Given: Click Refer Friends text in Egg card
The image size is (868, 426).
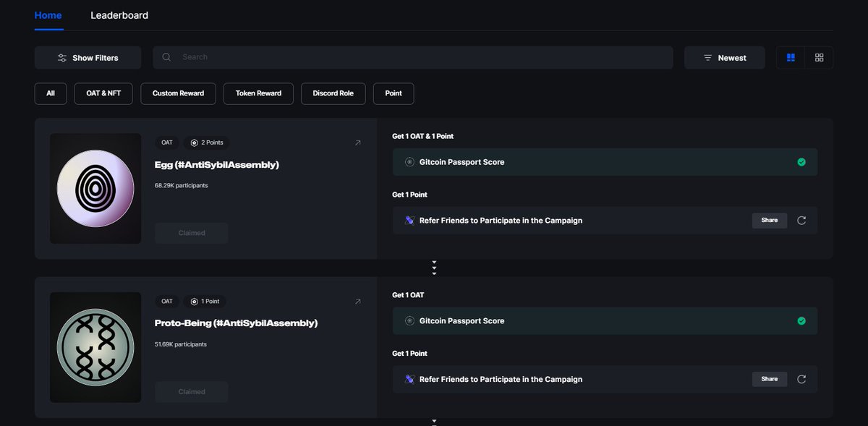Looking at the screenshot, I should (x=501, y=221).
